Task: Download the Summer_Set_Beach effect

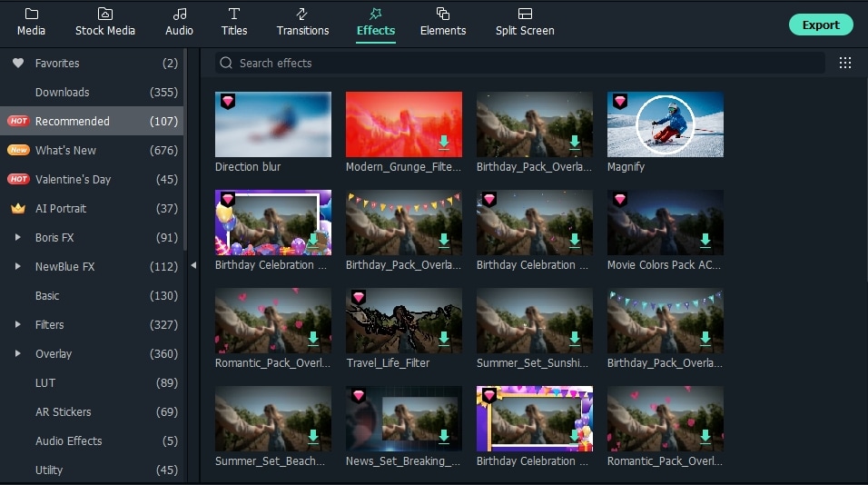Action: 313,436
